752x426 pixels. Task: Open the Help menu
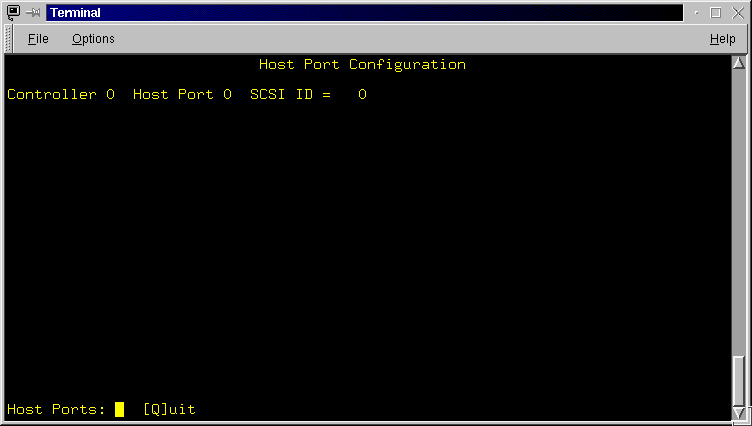722,39
